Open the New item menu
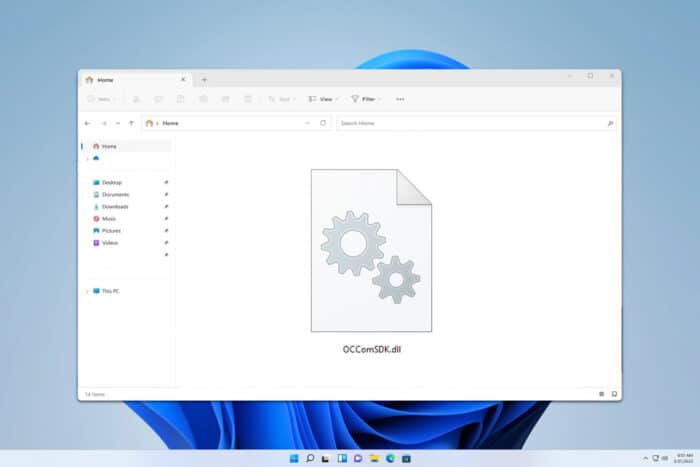The height and width of the screenshot is (467, 700). (x=102, y=99)
